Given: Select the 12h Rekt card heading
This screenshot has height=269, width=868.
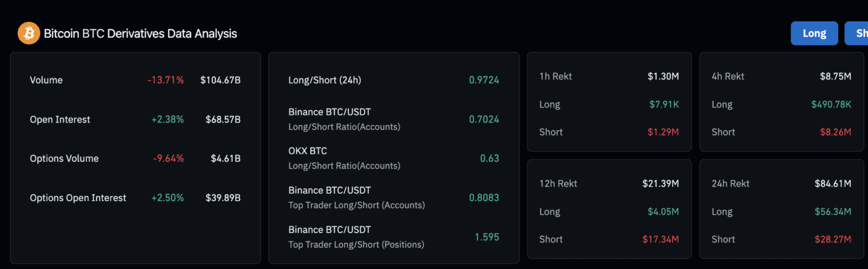Looking at the screenshot, I should (558, 184).
